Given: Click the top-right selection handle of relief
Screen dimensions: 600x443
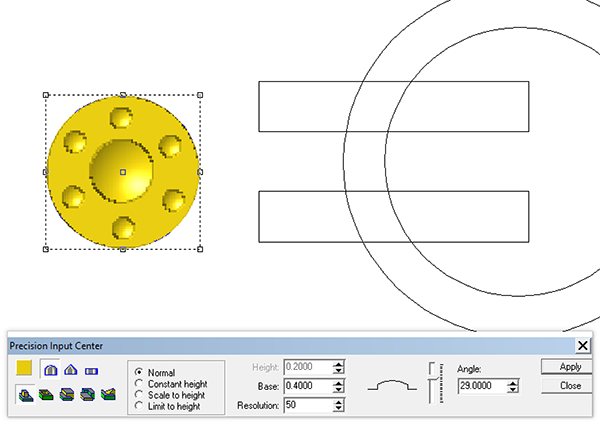Looking at the screenshot, I should [x=200, y=95].
